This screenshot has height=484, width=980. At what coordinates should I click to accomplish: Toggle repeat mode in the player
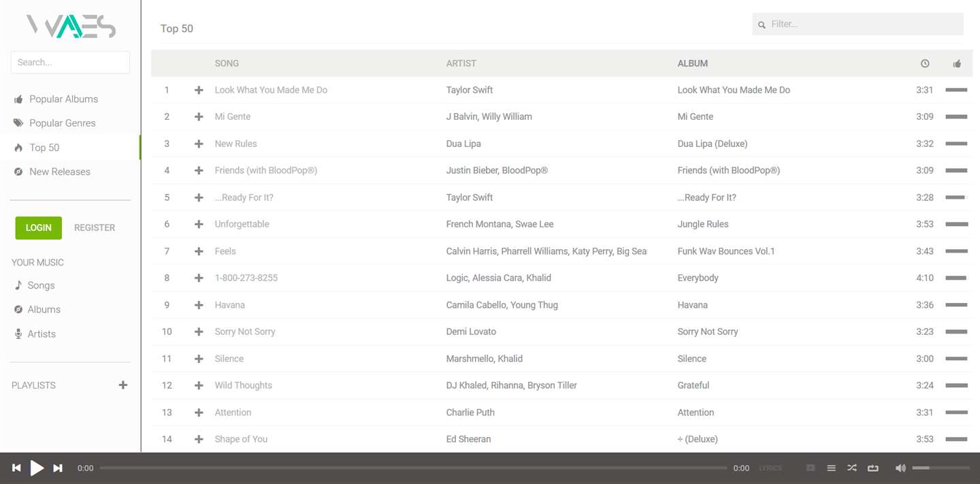point(873,468)
